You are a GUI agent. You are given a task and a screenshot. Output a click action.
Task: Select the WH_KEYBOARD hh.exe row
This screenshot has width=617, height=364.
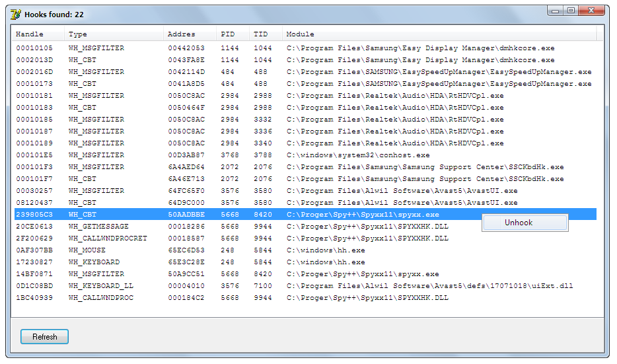click(91, 262)
